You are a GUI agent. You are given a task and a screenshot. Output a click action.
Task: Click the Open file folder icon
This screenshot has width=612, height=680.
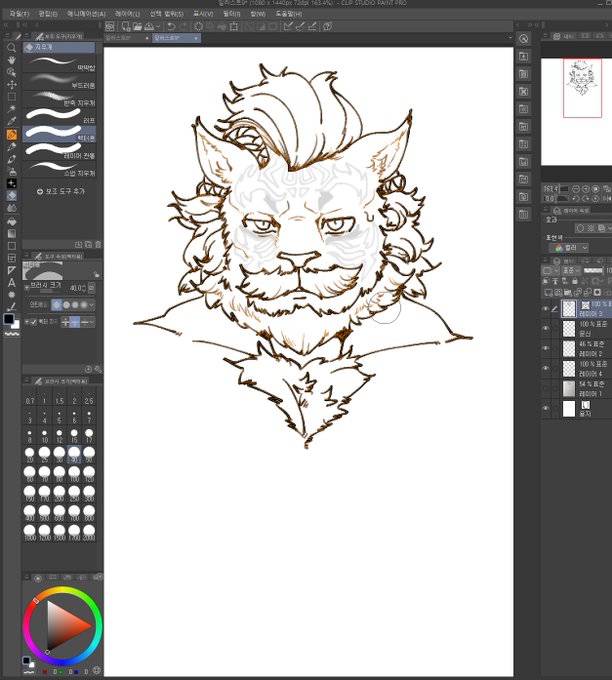click(x=137, y=26)
